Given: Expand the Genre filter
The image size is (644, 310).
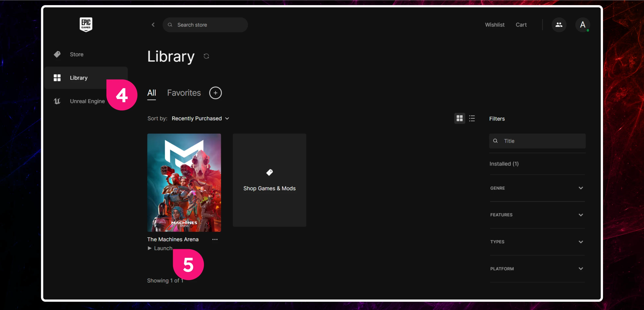Looking at the screenshot, I should [x=537, y=188].
